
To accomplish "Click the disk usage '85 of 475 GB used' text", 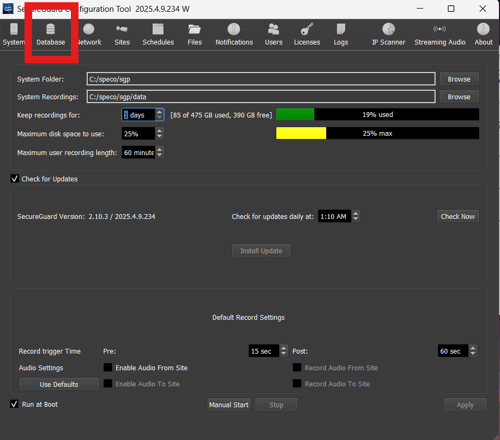I will [221, 115].
